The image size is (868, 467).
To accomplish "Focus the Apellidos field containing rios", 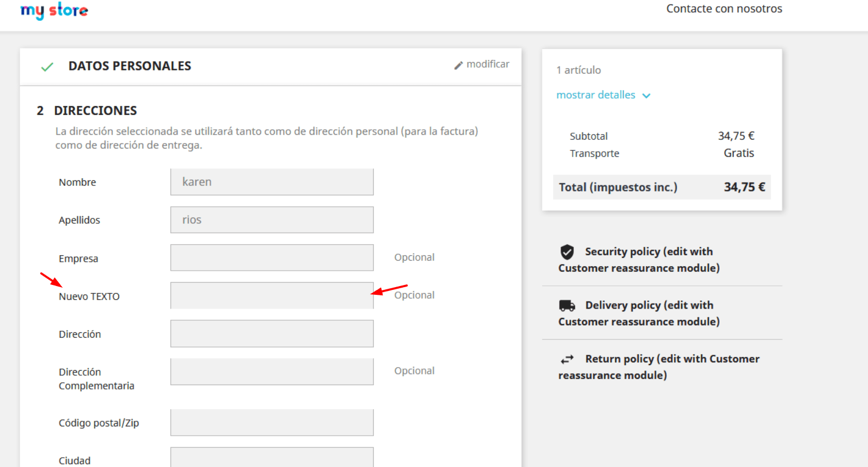I will (272, 220).
